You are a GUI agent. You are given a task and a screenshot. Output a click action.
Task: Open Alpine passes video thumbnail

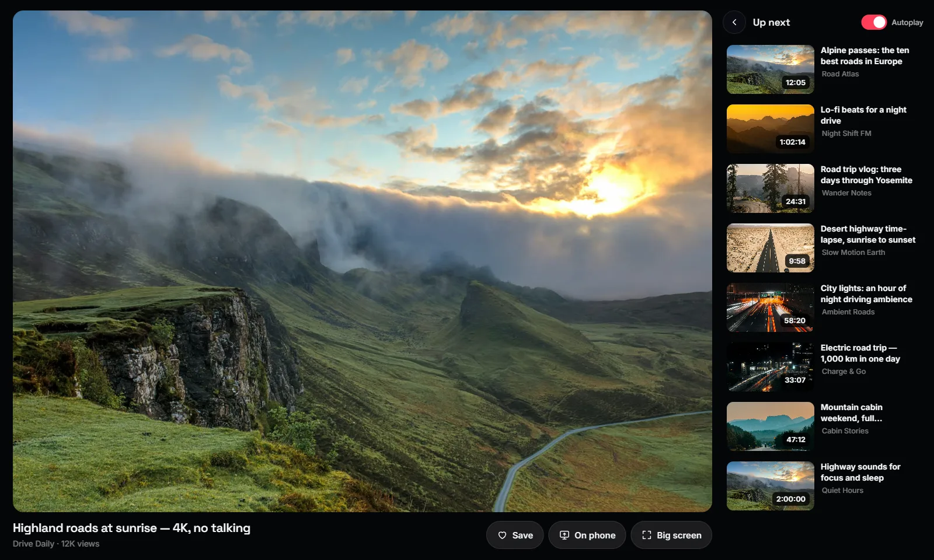click(x=771, y=69)
